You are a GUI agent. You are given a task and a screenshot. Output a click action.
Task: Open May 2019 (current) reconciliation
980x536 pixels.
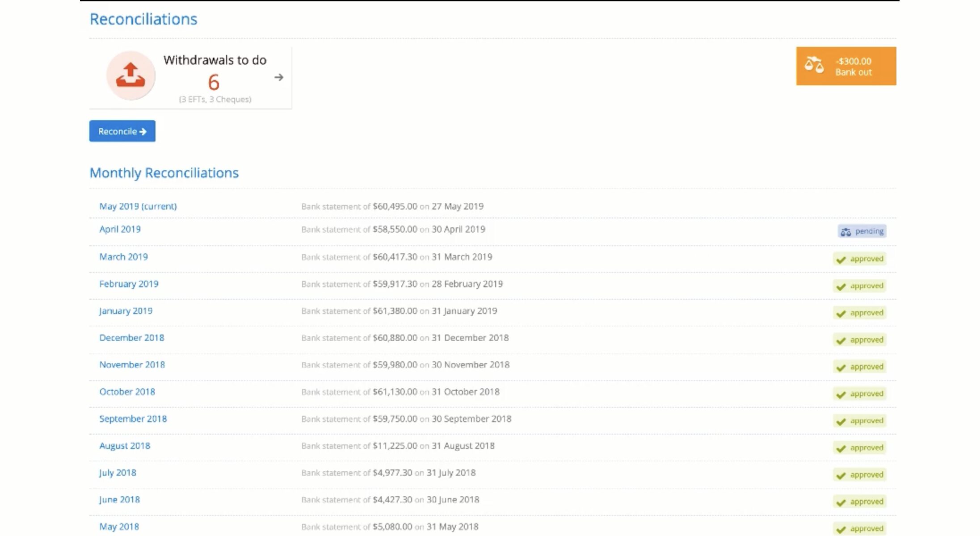(x=138, y=206)
